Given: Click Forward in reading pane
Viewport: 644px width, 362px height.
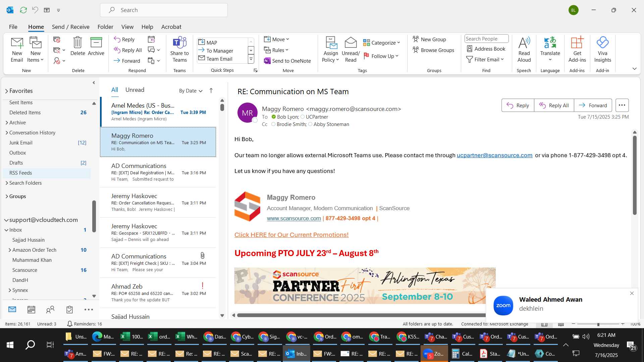Looking at the screenshot, I should pyautogui.click(x=593, y=105).
